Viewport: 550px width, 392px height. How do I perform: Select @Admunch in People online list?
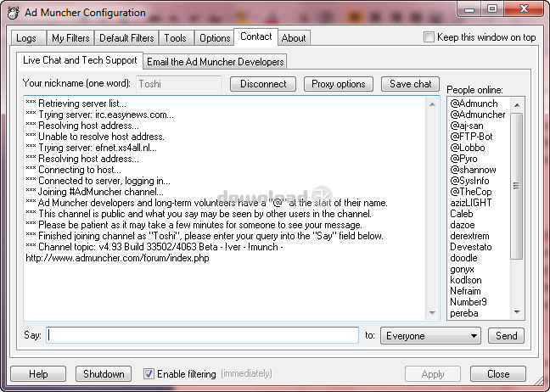tap(474, 104)
